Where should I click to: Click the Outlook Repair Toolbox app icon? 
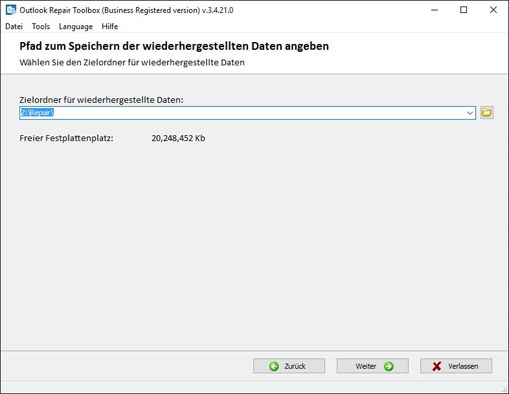pyautogui.click(x=11, y=10)
